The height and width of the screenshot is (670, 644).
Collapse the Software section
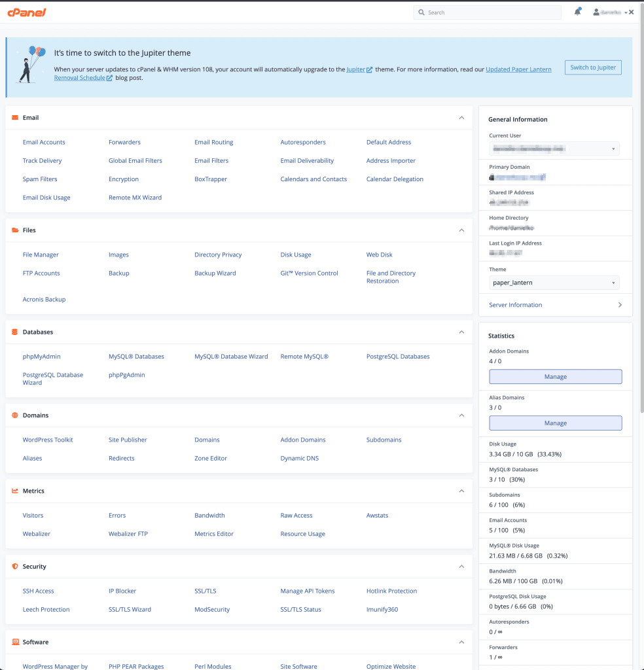(461, 643)
